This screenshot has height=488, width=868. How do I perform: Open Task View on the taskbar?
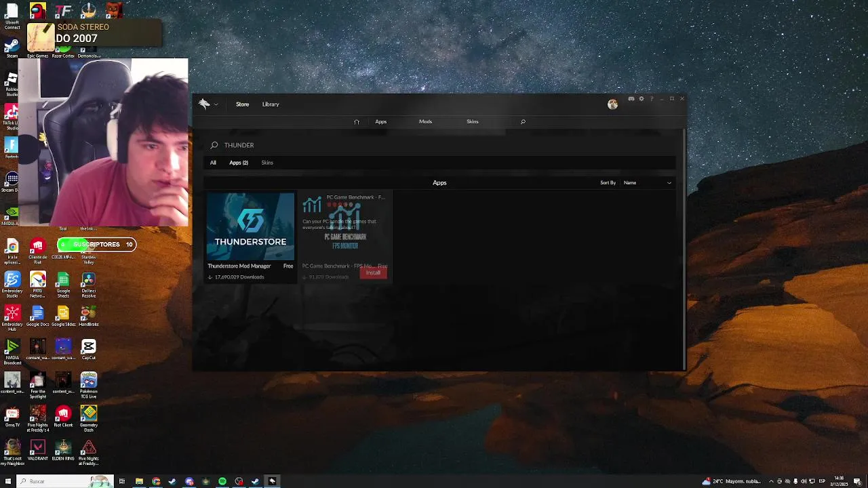coord(122,481)
